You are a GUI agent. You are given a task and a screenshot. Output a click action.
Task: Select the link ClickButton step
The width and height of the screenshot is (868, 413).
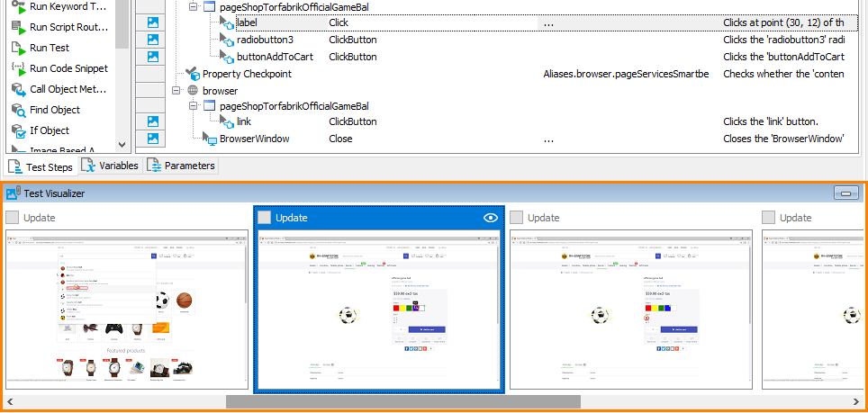244,121
